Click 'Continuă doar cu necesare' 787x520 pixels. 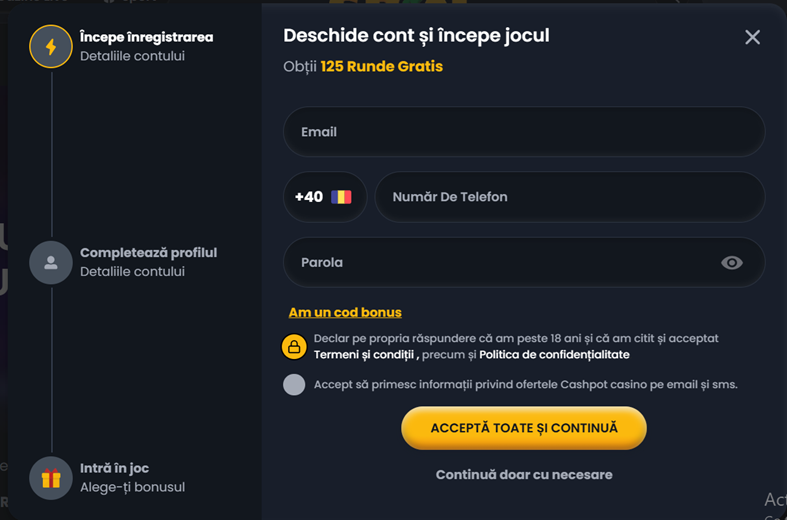tap(524, 475)
